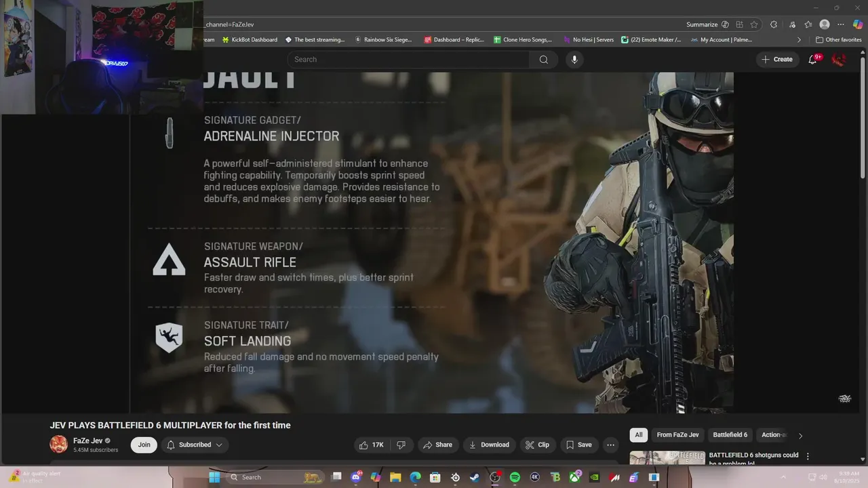Open Microsoft Edge from the taskbar
The height and width of the screenshot is (488, 868).
[x=415, y=477]
